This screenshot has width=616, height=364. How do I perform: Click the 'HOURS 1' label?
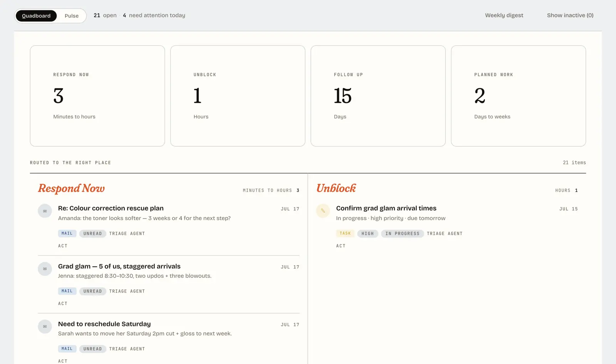[x=566, y=190]
